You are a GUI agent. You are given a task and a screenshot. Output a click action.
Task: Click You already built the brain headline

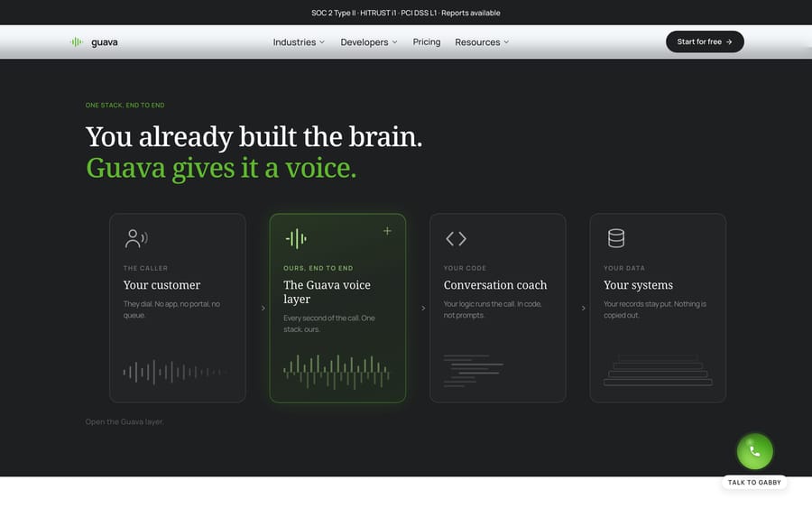(254, 137)
